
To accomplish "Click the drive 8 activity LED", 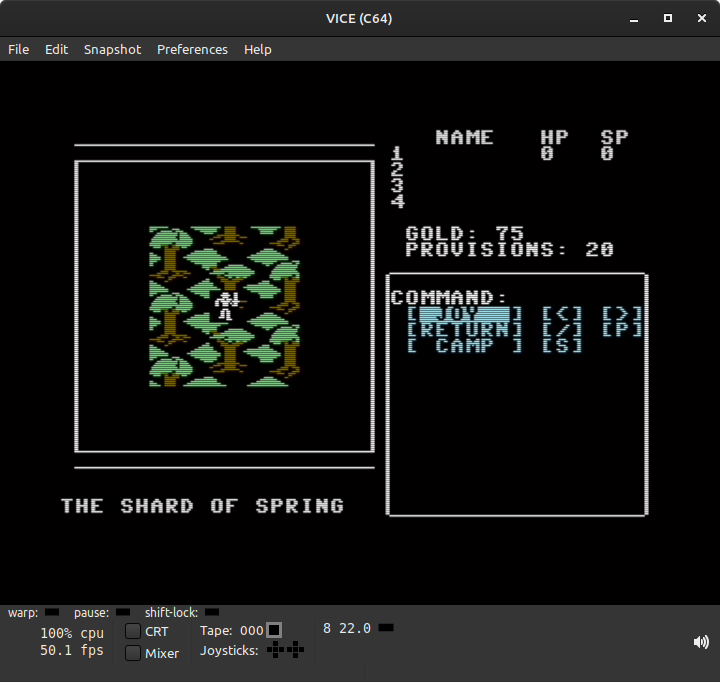I will 386,628.
